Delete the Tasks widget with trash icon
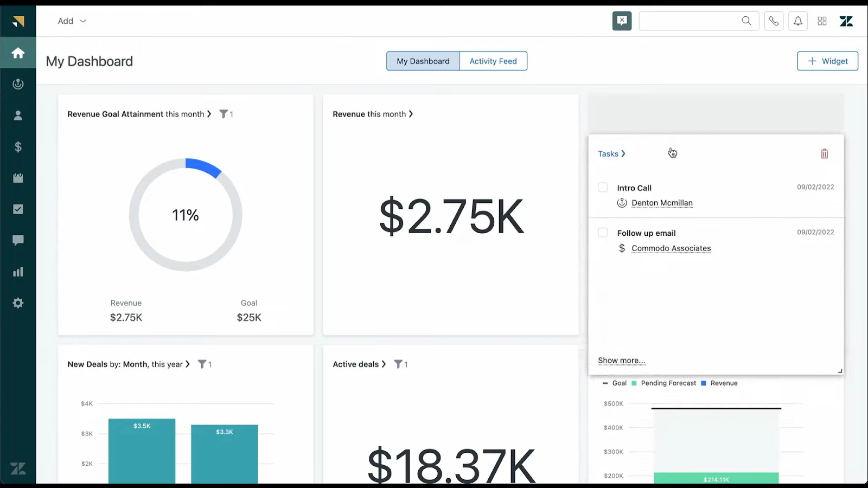The image size is (868, 488). point(825,154)
